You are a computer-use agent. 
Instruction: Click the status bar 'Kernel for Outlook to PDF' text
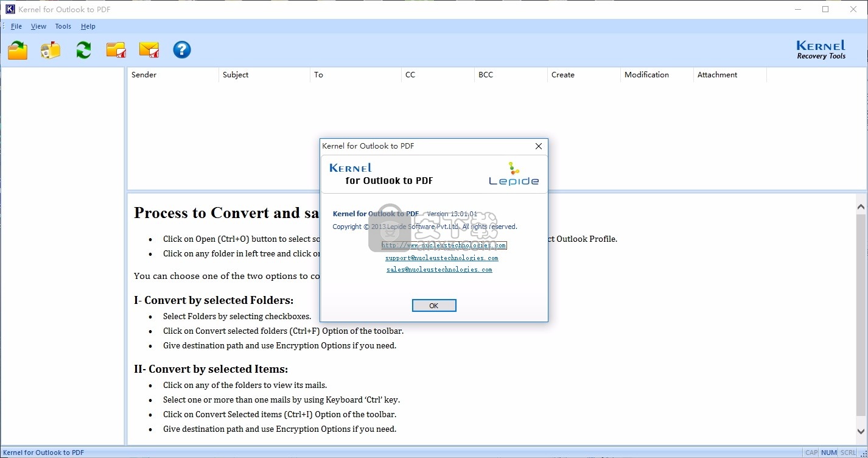coord(44,453)
